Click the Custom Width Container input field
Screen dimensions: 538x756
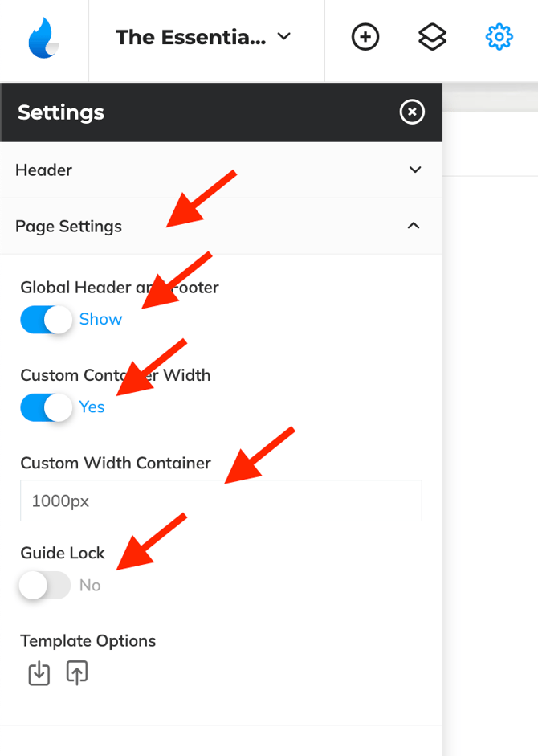tap(221, 501)
